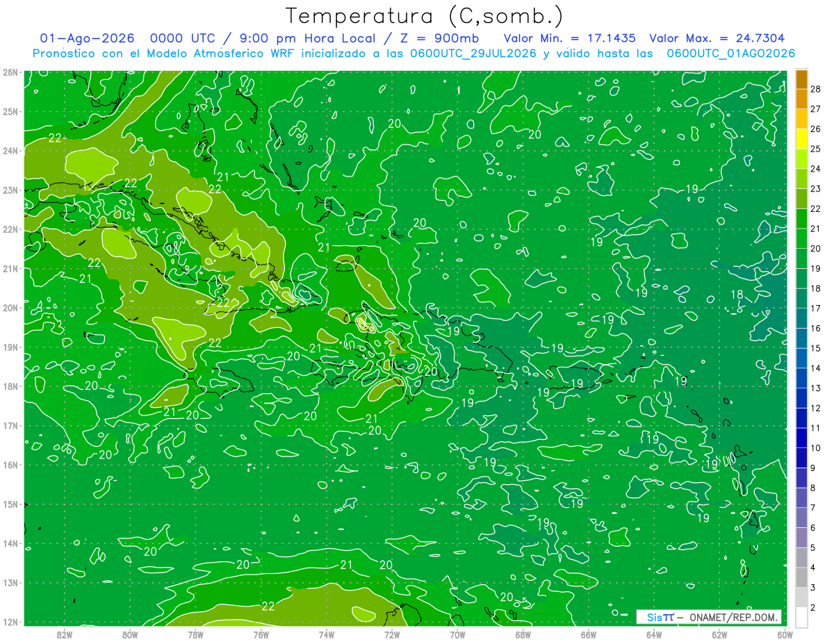The height and width of the screenshot is (644, 834).
Task: Click latitude axis label '26N'
Action: (10, 72)
